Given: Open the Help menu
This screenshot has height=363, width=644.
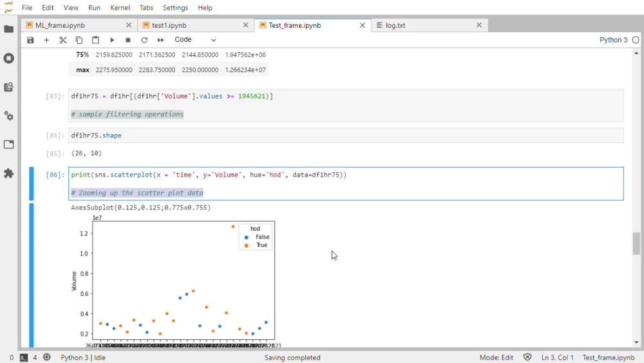Looking at the screenshot, I should coord(205,7).
